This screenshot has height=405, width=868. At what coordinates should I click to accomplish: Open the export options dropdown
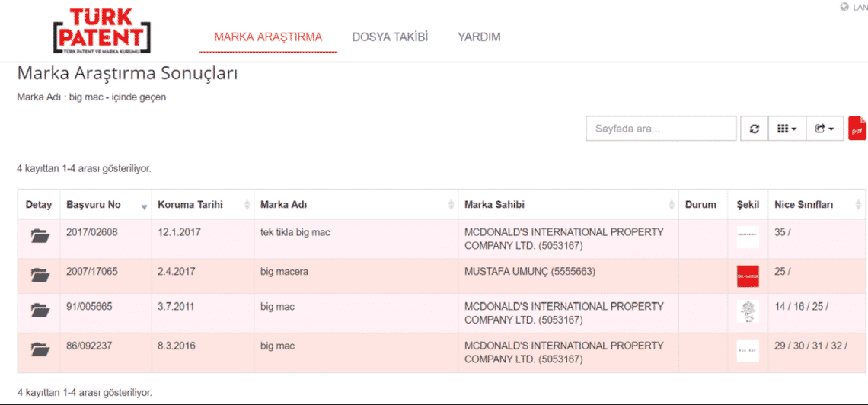click(x=824, y=129)
